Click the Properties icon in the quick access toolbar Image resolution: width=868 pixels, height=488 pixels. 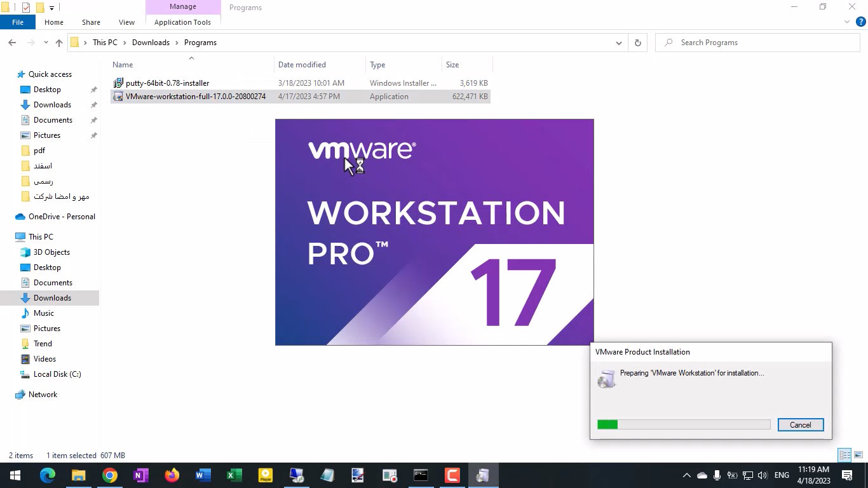tap(26, 8)
